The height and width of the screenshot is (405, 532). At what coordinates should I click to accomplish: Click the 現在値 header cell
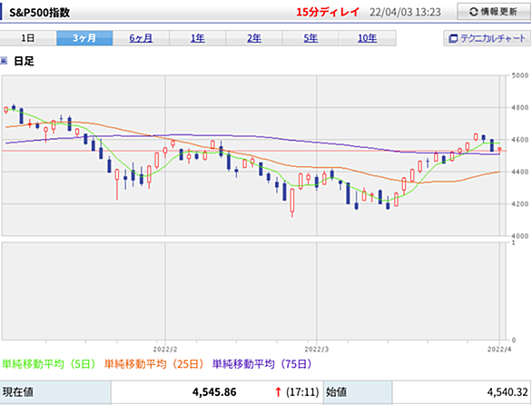click(55, 392)
